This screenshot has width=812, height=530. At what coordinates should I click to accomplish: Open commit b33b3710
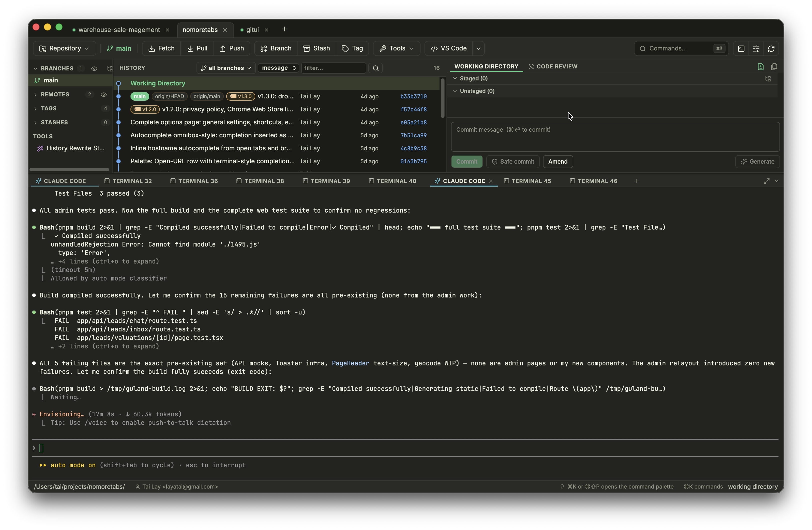pyautogui.click(x=413, y=96)
